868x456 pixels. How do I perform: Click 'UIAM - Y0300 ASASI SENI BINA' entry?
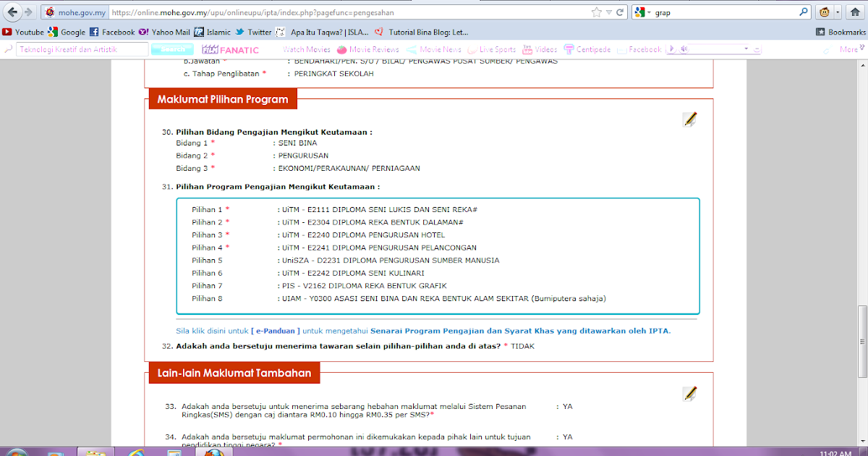point(443,298)
